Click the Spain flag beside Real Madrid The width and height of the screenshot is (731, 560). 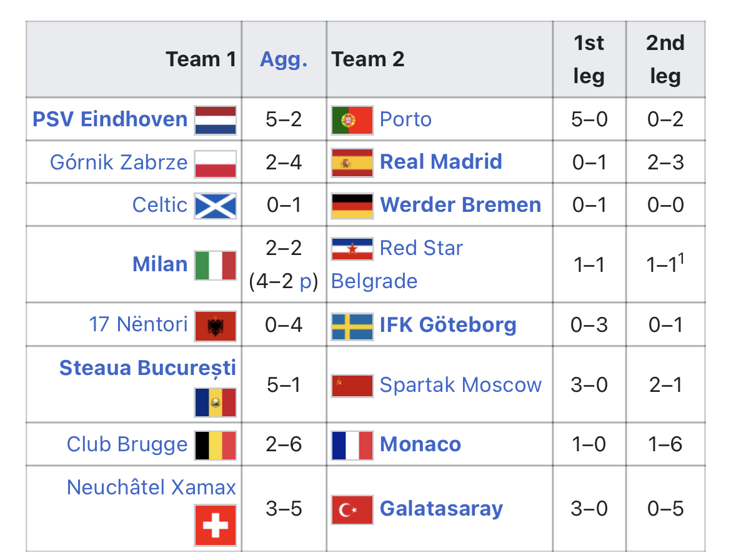coord(352,162)
